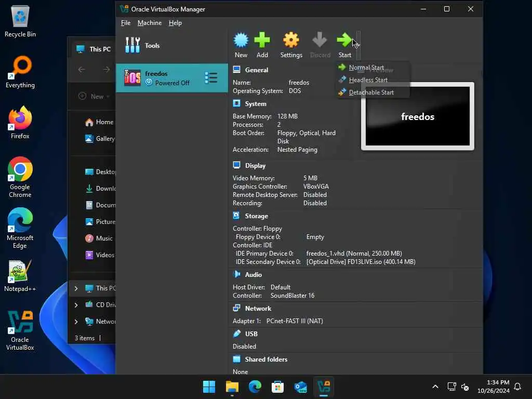The image size is (532, 399).
Task: Click the Base Memory 128 MB value
Action: pos(287,116)
